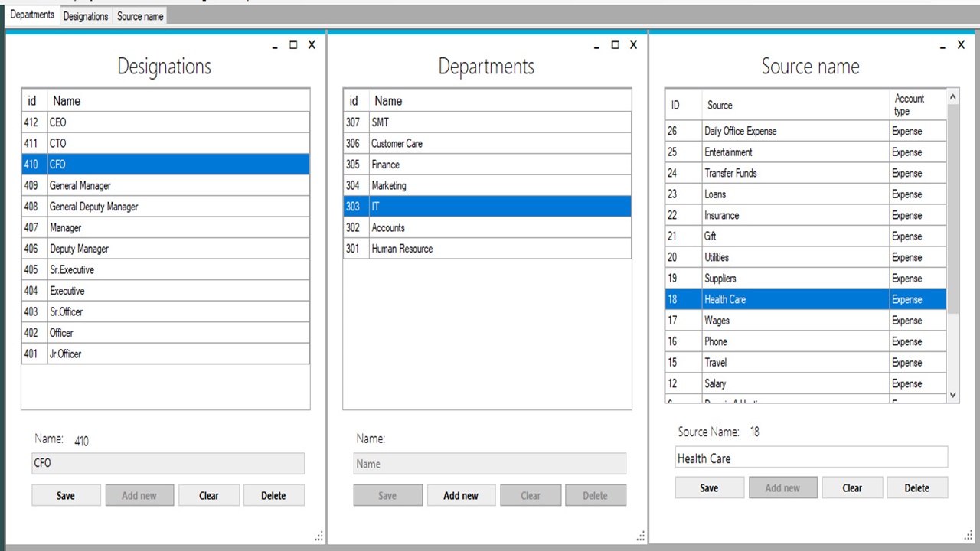The image size is (980, 551).
Task: Click Clear in the Source name window
Action: 851,487
